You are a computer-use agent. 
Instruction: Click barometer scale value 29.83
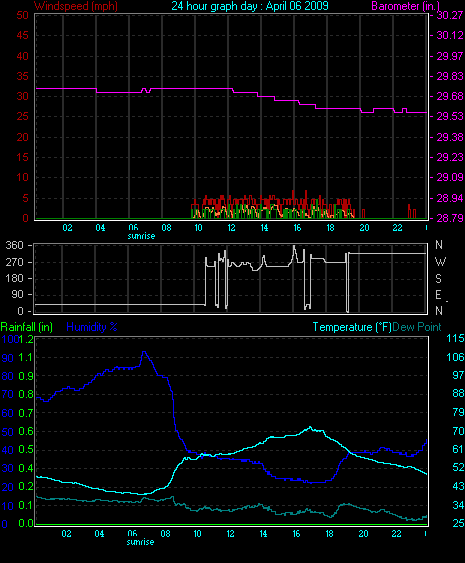(x=450, y=76)
